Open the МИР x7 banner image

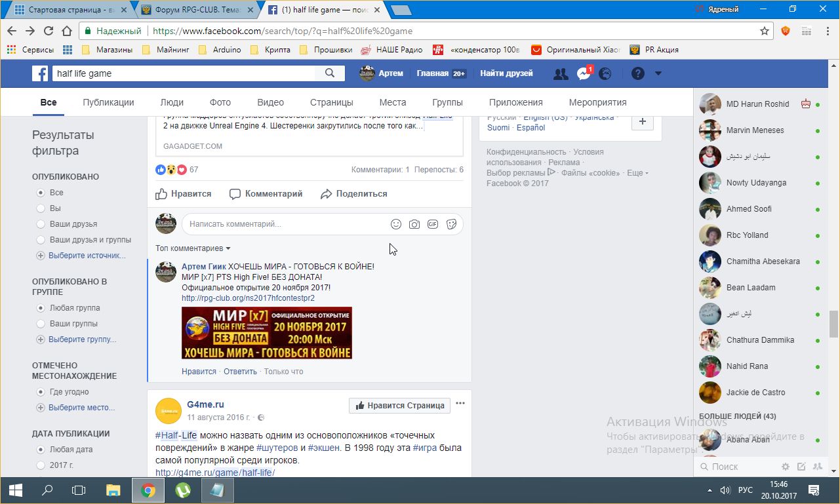click(x=267, y=333)
